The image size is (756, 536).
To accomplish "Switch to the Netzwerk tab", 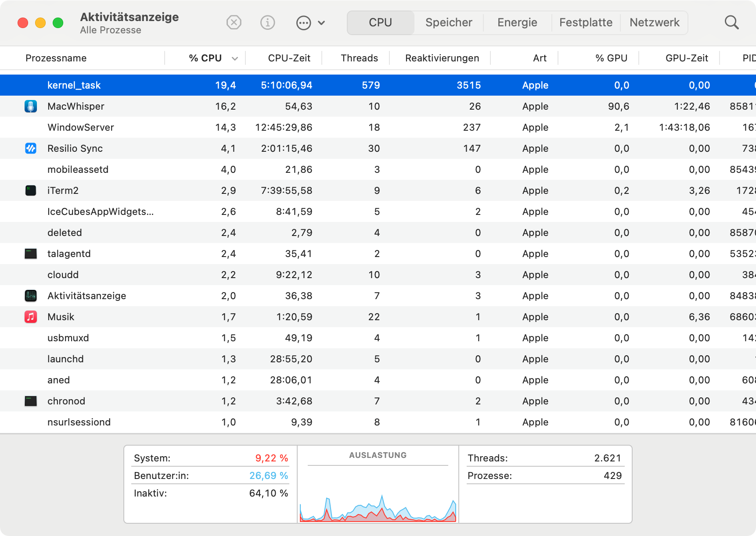I will point(654,22).
